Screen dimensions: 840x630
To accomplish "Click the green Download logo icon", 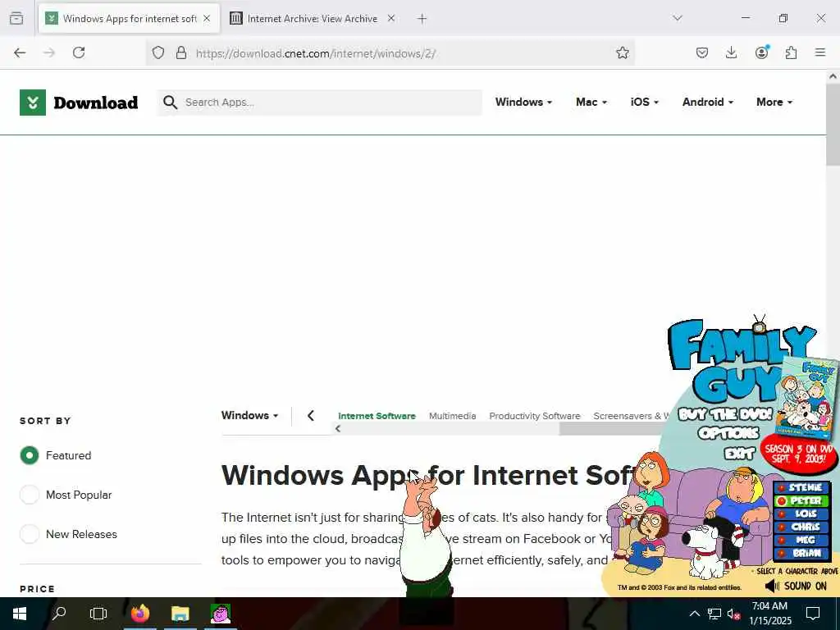I will tap(33, 103).
